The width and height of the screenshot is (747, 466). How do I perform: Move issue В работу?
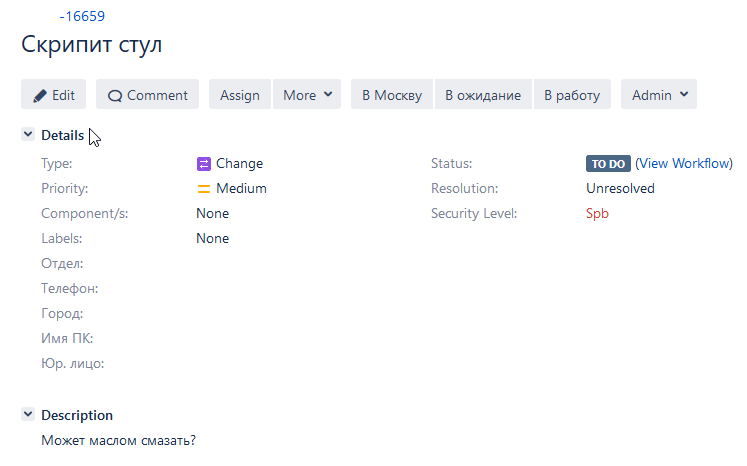tap(572, 94)
